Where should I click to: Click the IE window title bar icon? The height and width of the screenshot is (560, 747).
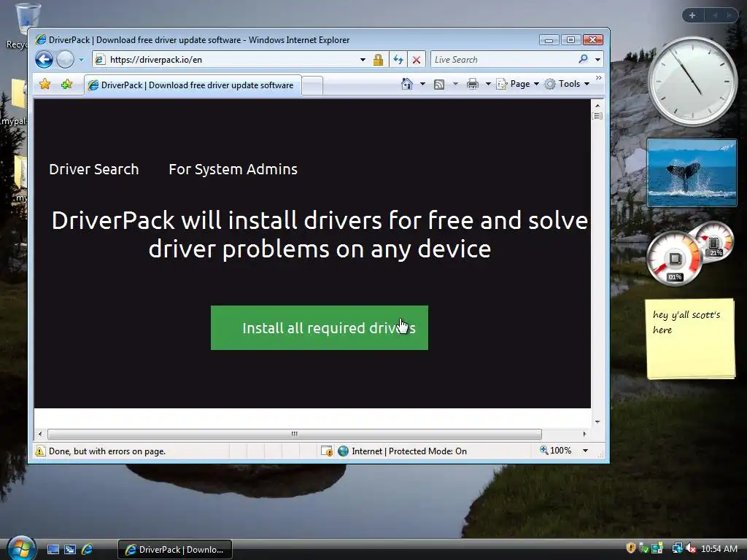pos(41,39)
